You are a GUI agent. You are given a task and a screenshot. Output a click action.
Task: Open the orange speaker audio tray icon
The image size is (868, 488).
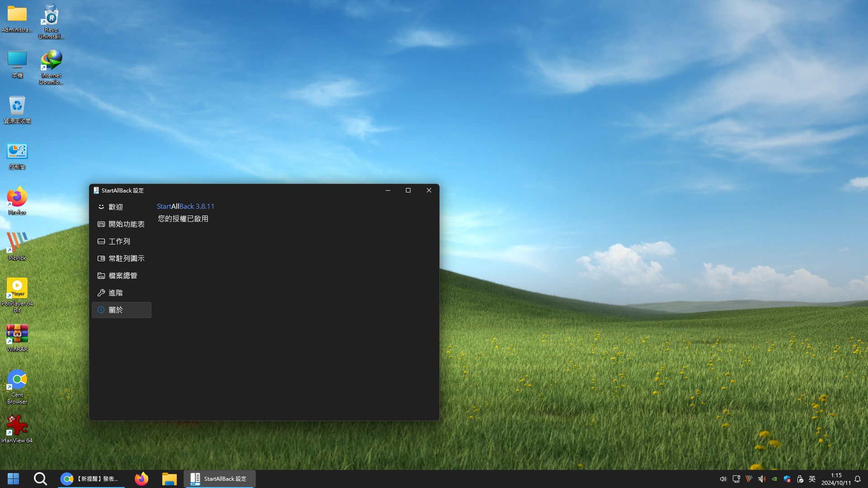[762, 479]
